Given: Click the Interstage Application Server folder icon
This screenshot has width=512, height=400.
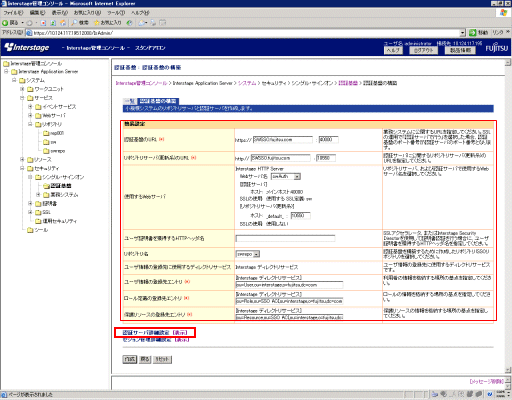Looking at the screenshot, I should (14, 72).
